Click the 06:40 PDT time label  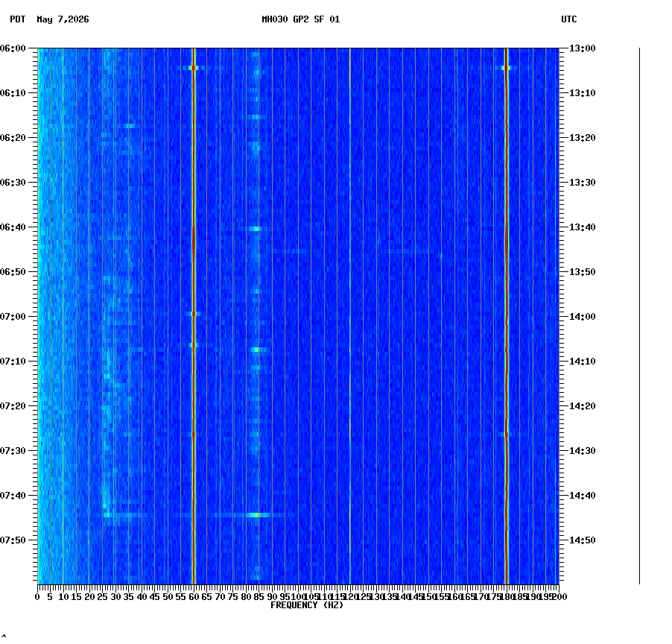[x=13, y=227]
